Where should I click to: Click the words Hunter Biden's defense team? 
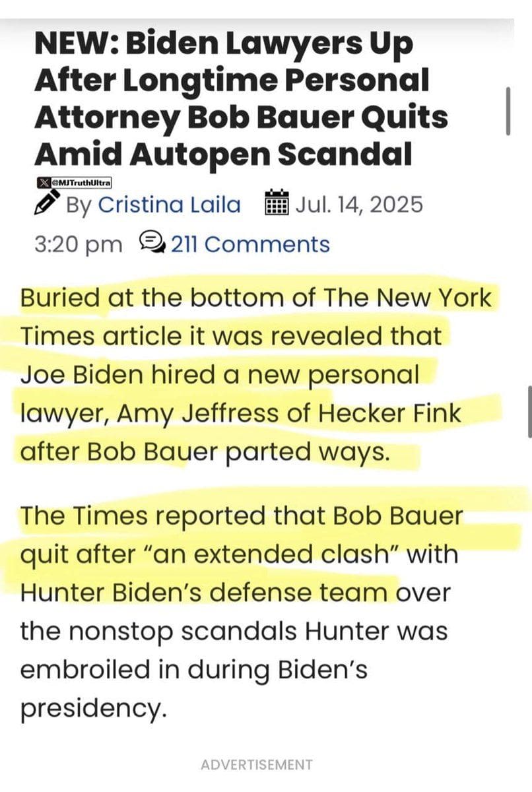pos(205,591)
